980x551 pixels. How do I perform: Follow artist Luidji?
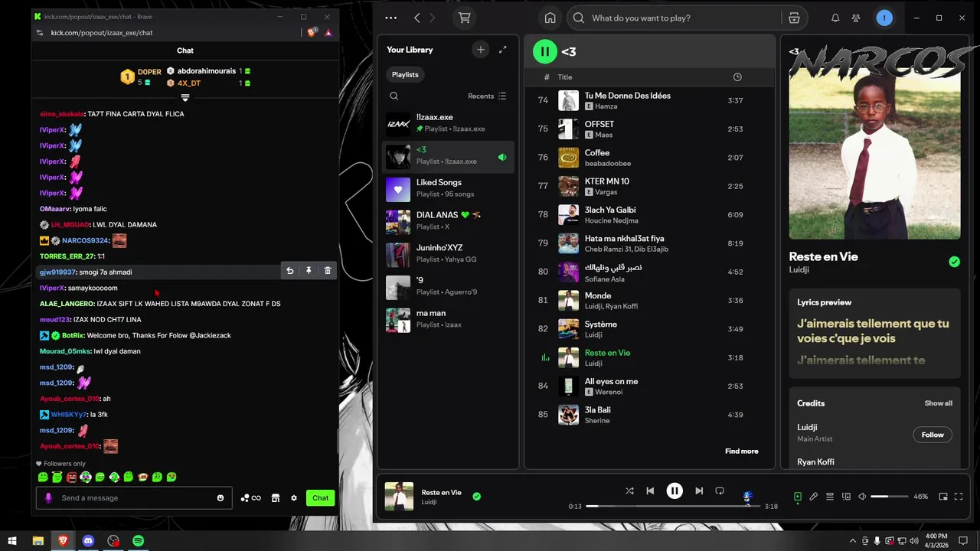[x=933, y=435]
